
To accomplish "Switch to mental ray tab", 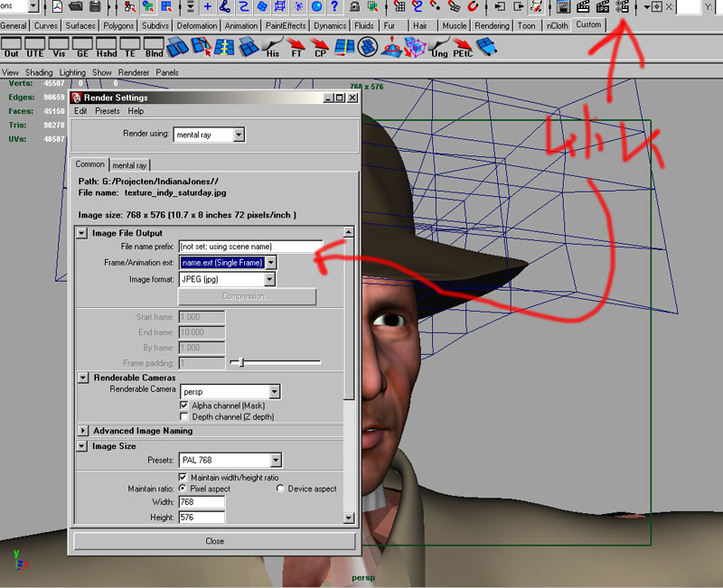I will 129,165.
